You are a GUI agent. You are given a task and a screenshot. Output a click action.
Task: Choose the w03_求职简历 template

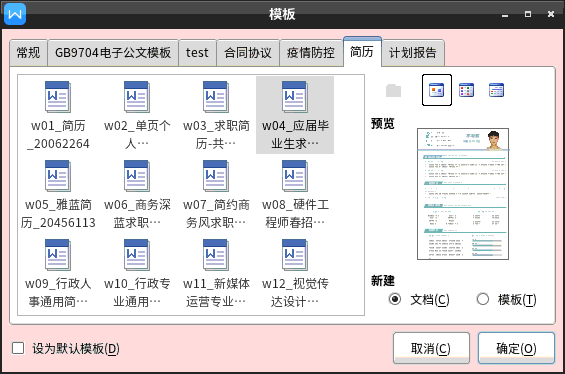pos(216,115)
